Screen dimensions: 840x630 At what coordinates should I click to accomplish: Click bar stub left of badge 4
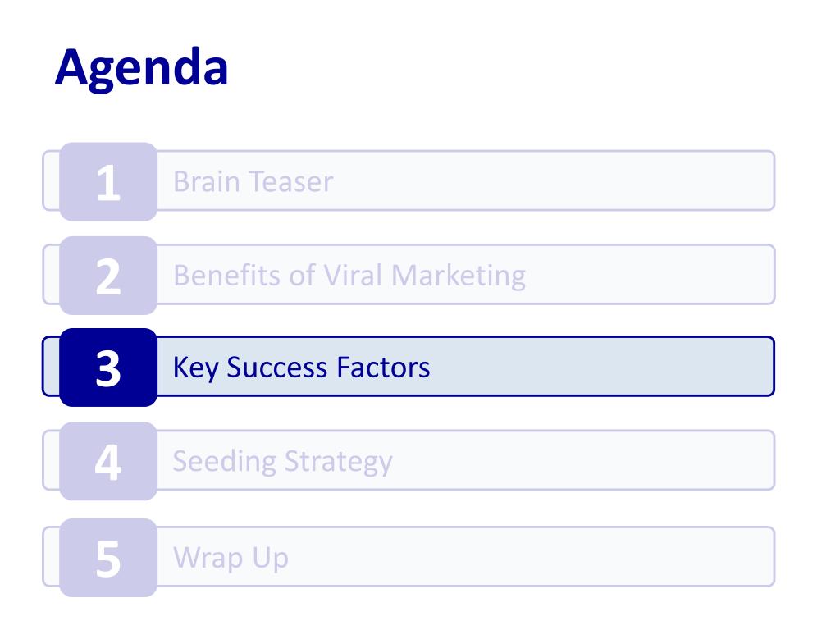[x=51, y=461]
